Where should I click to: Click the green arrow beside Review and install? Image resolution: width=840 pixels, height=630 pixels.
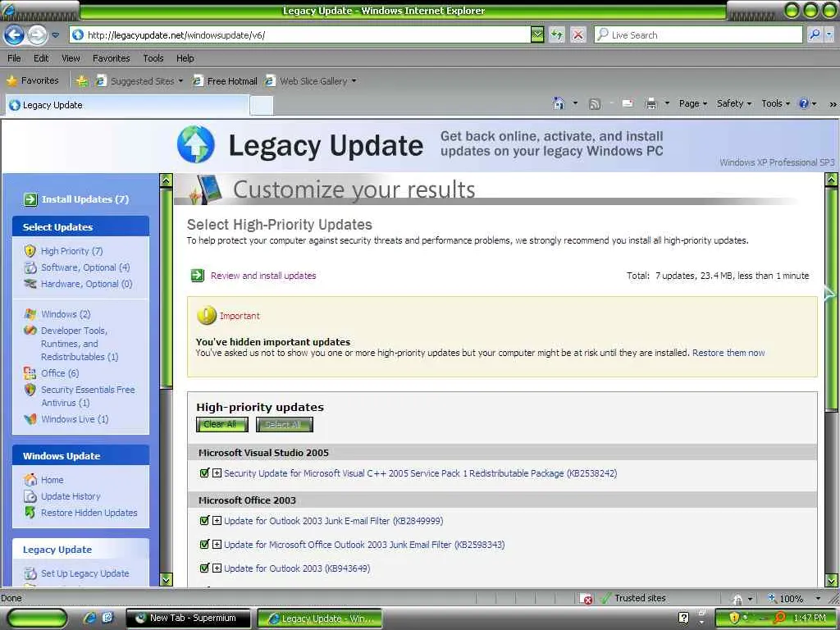[198, 276]
